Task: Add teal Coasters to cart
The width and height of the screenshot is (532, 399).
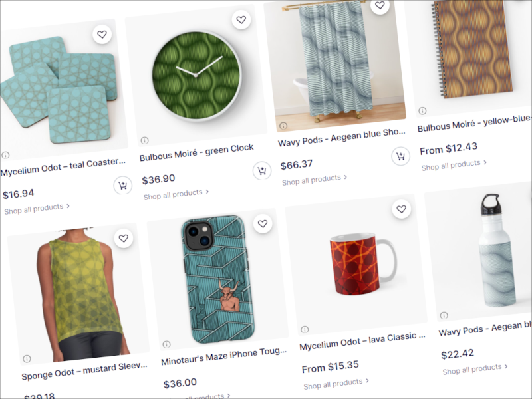Action: tap(122, 186)
